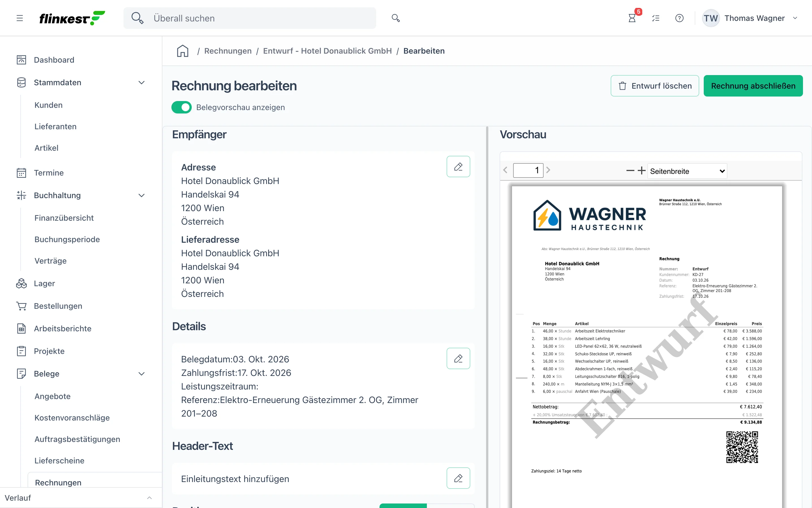Viewport: 812px width, 508px height.
Task: Click Einleitungstext hinzufügen text
Action: click(x=235, y=479)
